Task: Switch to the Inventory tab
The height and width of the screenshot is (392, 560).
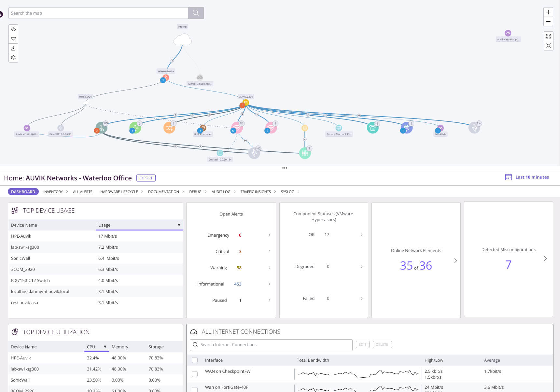Action: (53, 192)
